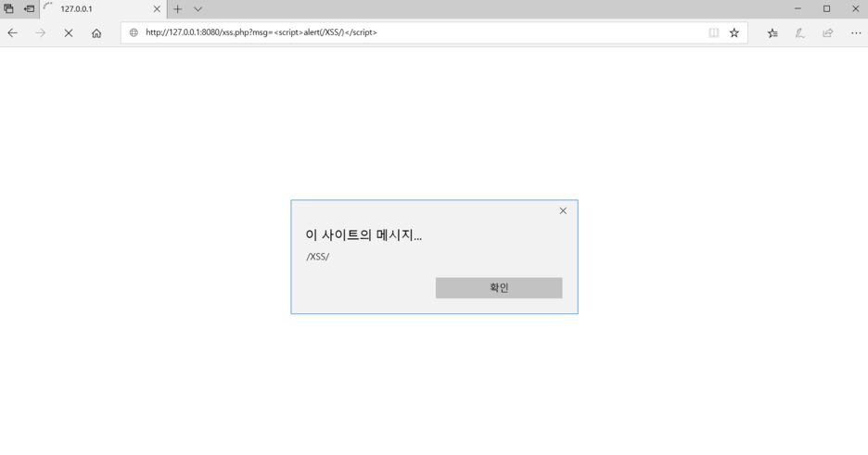This screenshot has height=455, width=868.
Task: Switch to reading view
Action: pyautogui.click(x=713, y=32)
